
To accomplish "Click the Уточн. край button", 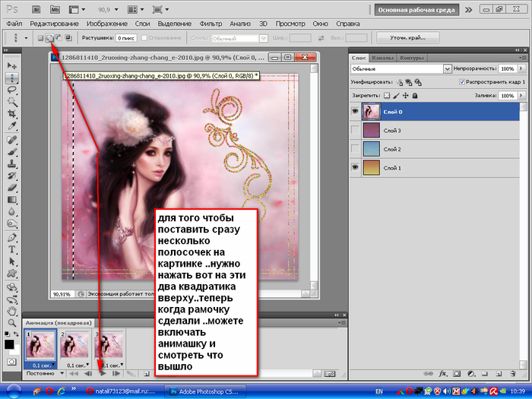I will (x=408, y=38).
